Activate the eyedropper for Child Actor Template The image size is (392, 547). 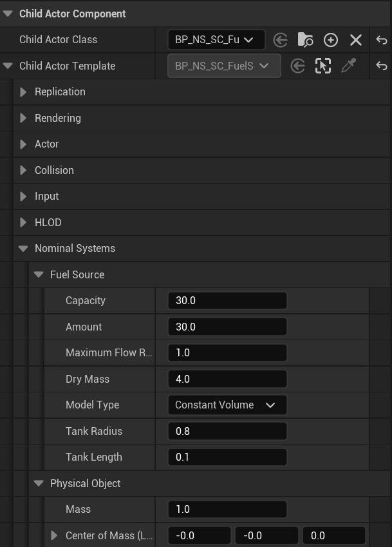coord(348,66)
